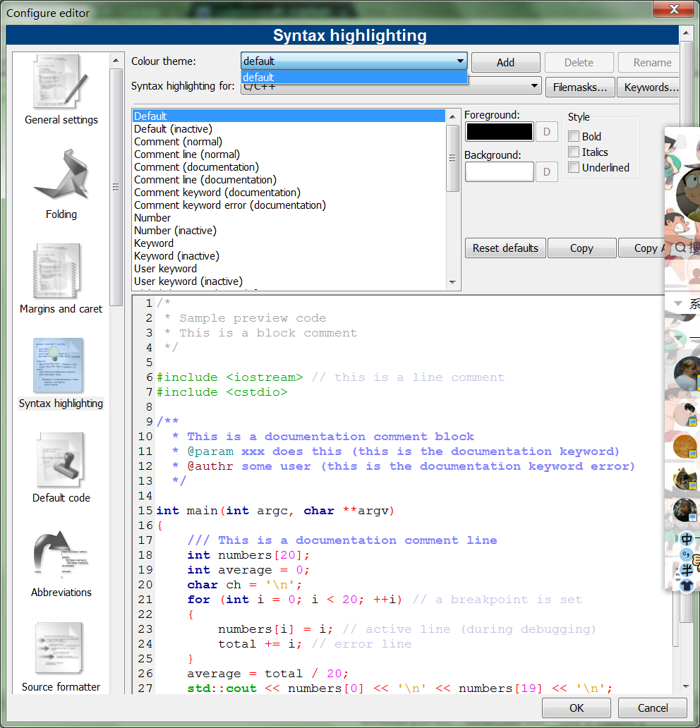Screen dimensions: 700x728
Task: Confirm with the OK button
Action: point(577,708)
